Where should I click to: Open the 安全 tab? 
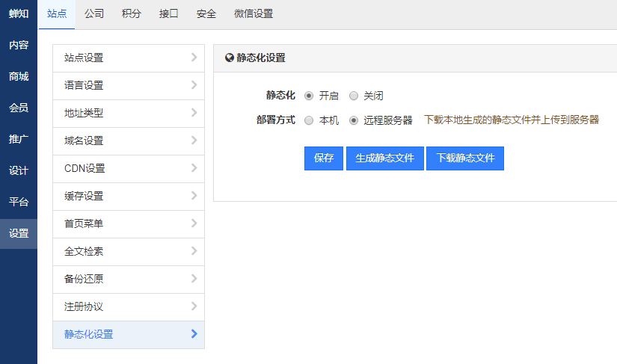206,13
